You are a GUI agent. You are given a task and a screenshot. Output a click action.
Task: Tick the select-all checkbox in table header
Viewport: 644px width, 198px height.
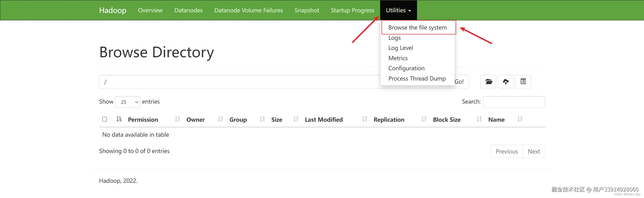[104, 119]
